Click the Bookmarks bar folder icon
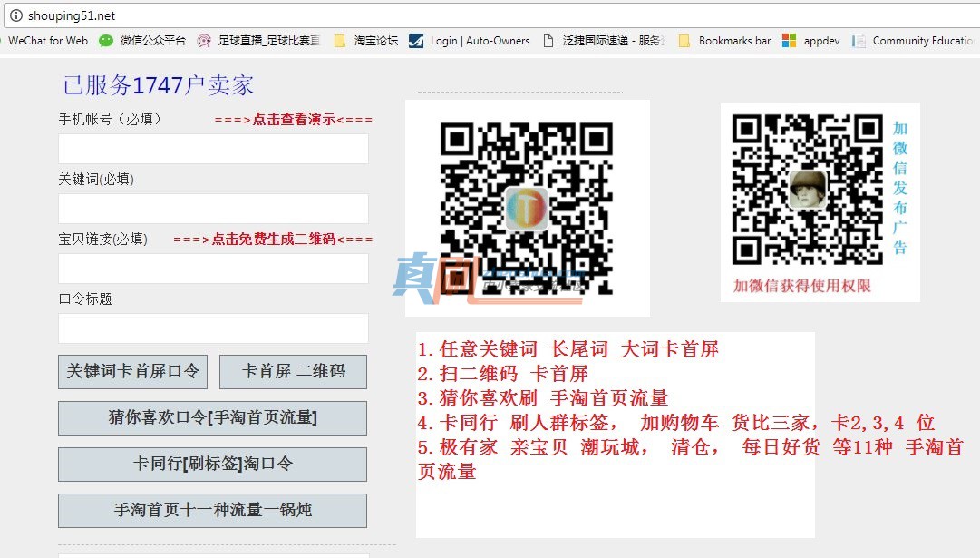Screen dimensions: 980x558 [x=684, y=41]
